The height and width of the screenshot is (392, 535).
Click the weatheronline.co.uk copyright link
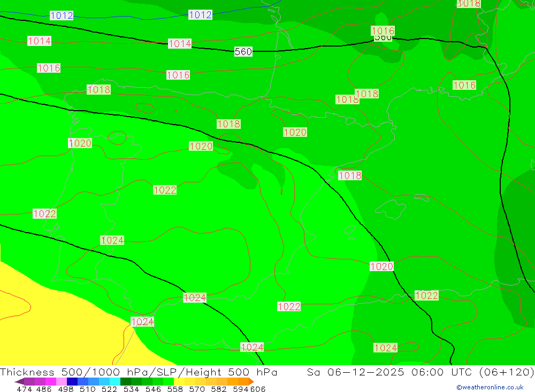[x=490, y=387]
